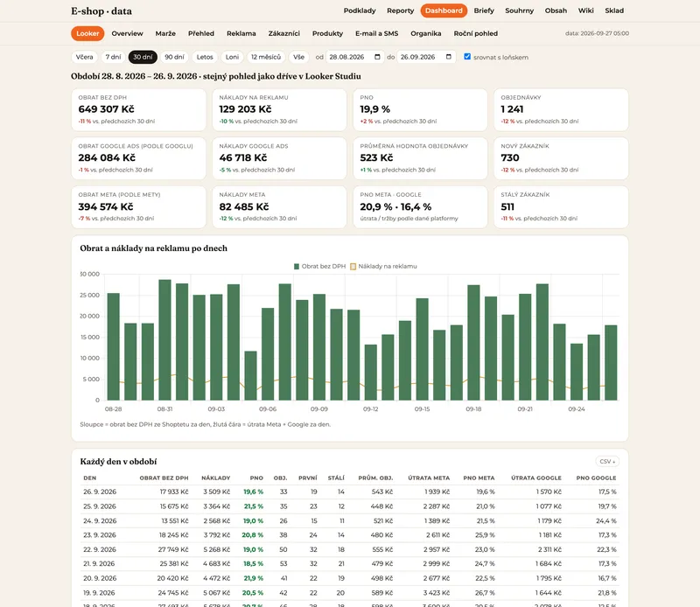The height and width of the screenshot is (607, 700).
Task: Open Souhrny from the top navigation
Action: 519,10
